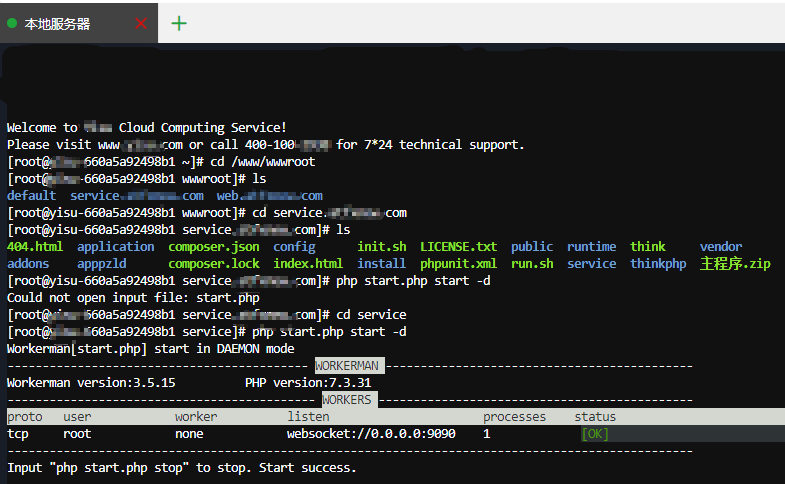
Task: Click the 'Welcome to ... Cloud Computing Service!' line
Action: tap(147, 128)
